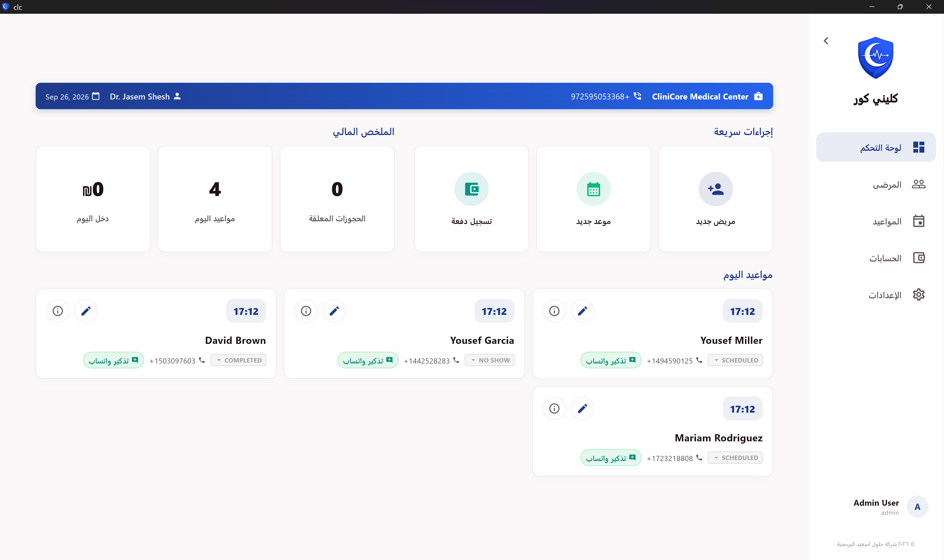Click the Admin User avatar

917,507
